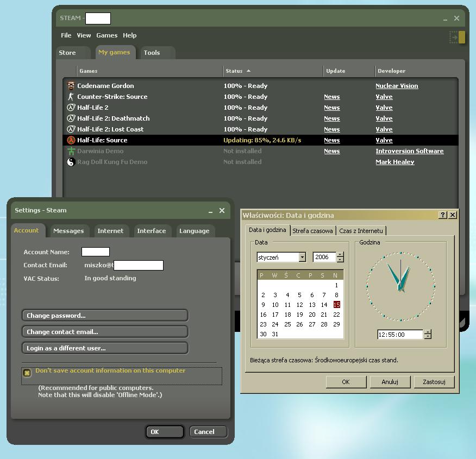
Task: Select the My games tab
Action: click(115, 52)
